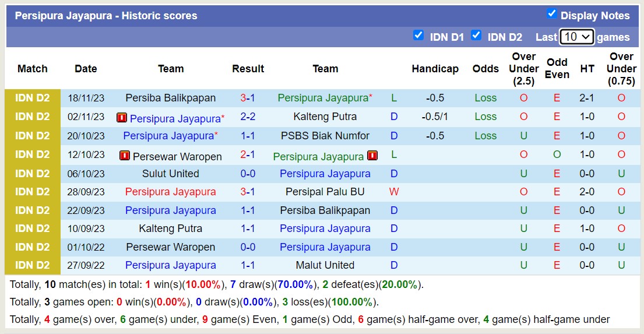The width and height of the screenshot is (644, 334).
Task: Select Persipal Palu BU team link
Action: tap(325, 192)
